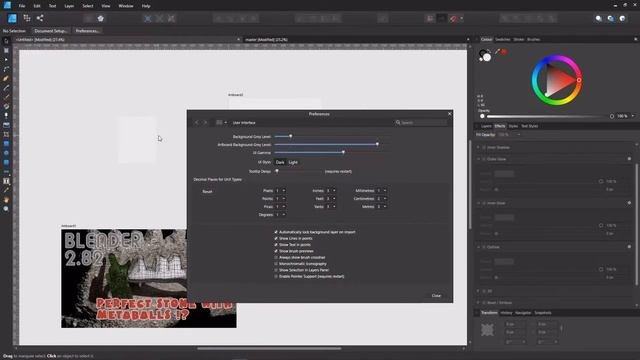This screenshot has height=360, width=640.
Task: Click Close button in Preferences dialog
Action: pos(436,296)
